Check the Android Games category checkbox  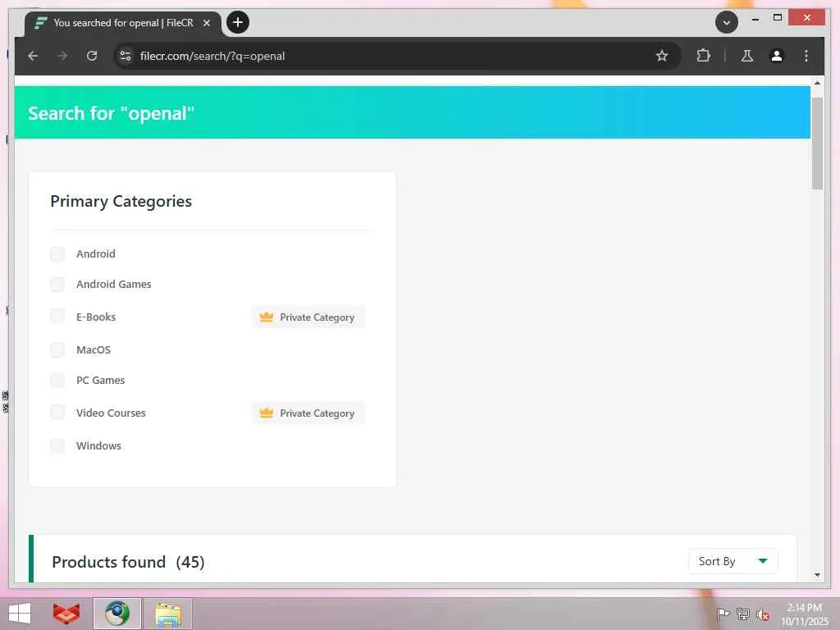(57, 284)
